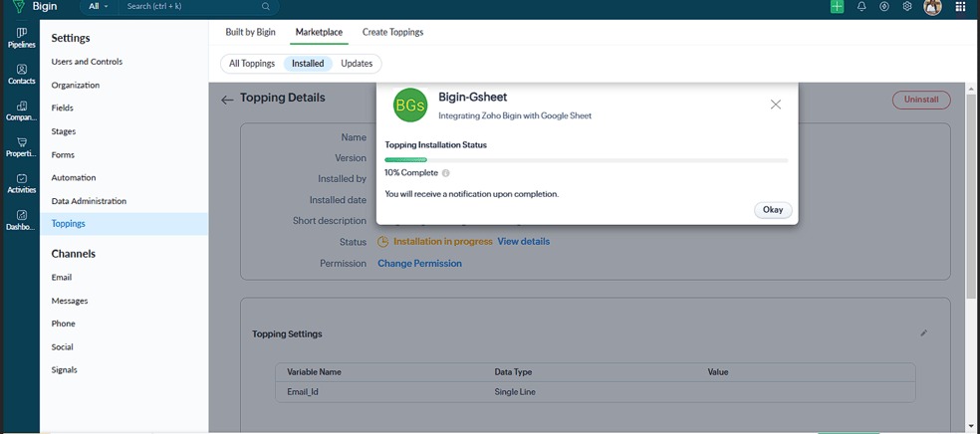
Task: Switch to the Built by Bigin tab
Action: pos(250,32)
